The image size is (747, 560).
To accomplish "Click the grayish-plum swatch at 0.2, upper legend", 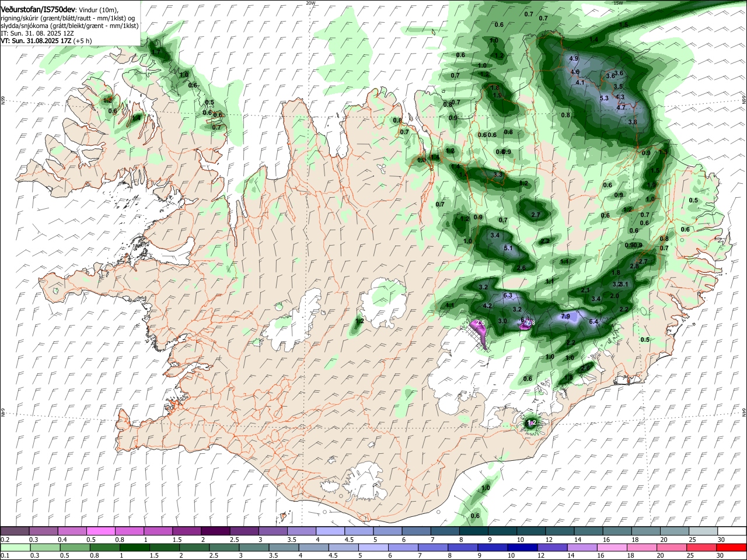I will click(x=15, y=531).
